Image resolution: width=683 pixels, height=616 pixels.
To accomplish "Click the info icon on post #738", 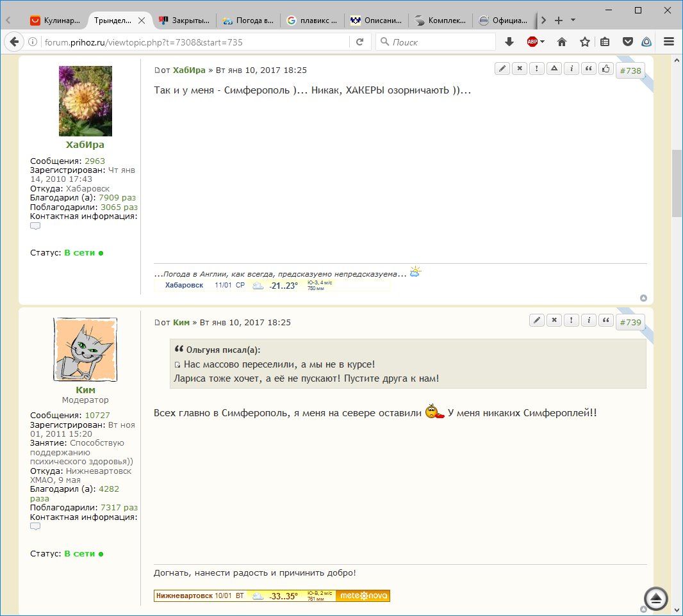I will [x=571, y=69].
